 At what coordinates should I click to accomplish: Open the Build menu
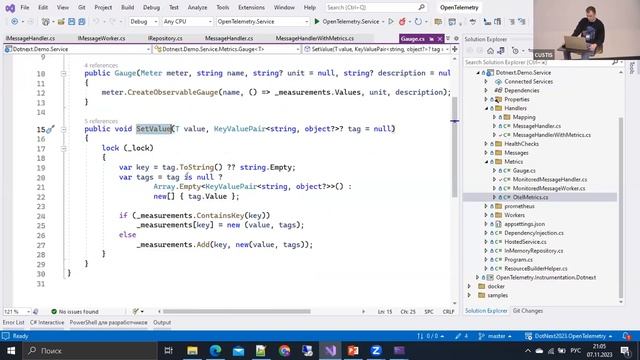127,7
